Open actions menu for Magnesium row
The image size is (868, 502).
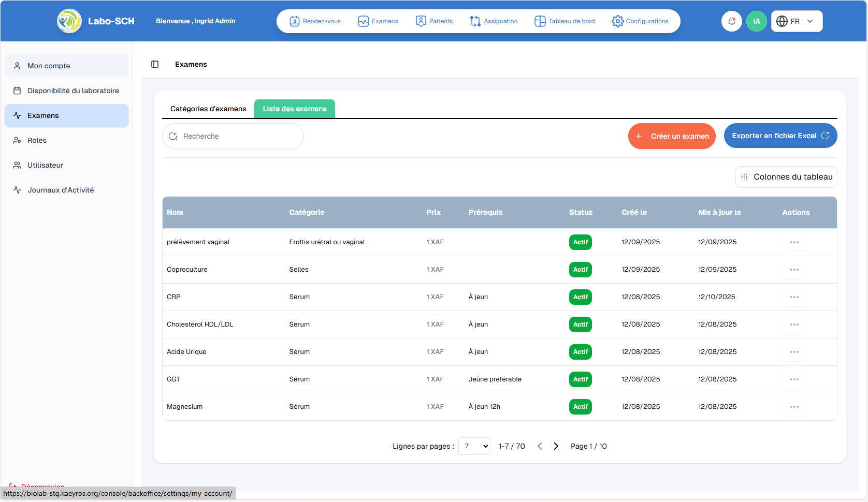point(794,407)
